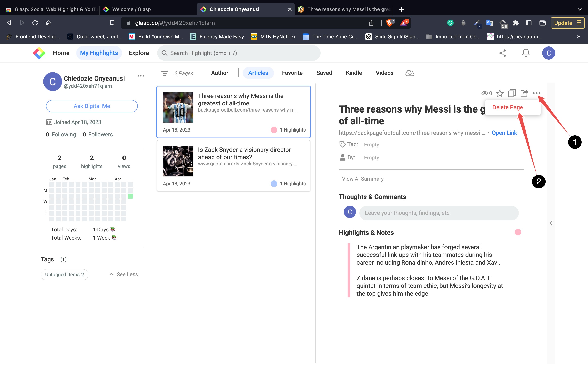Click the filter icon next to 2 Pages

165,73
